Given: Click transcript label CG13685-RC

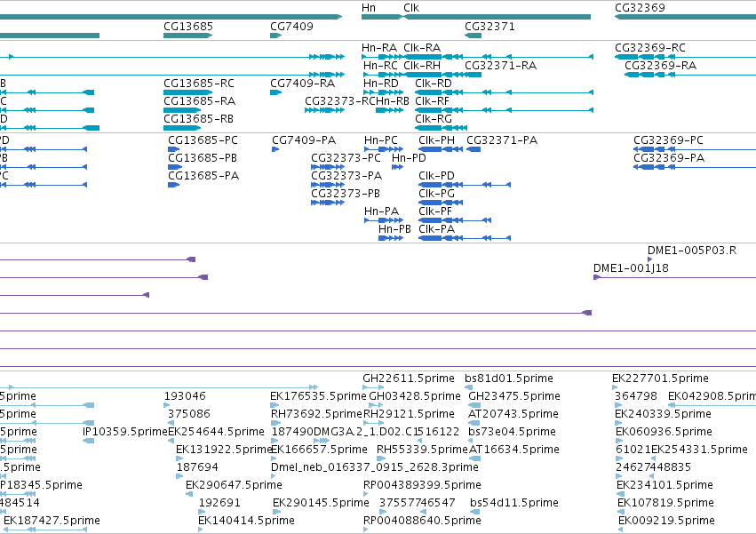Looking at the screenshot, I should pyautogui.click(x=199, y=84).
